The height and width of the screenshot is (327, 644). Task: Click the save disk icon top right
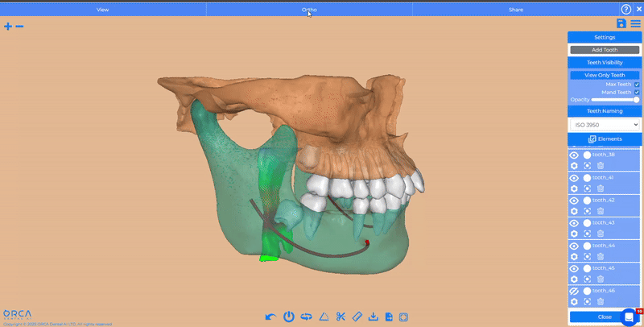point(621,24)
